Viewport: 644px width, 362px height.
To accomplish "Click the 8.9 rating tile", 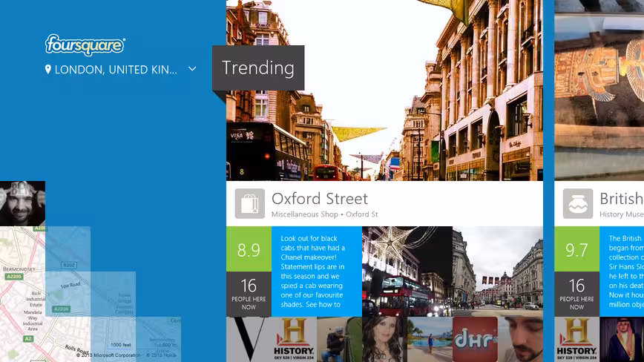I will pyautogui.click(x=249, y=249).
